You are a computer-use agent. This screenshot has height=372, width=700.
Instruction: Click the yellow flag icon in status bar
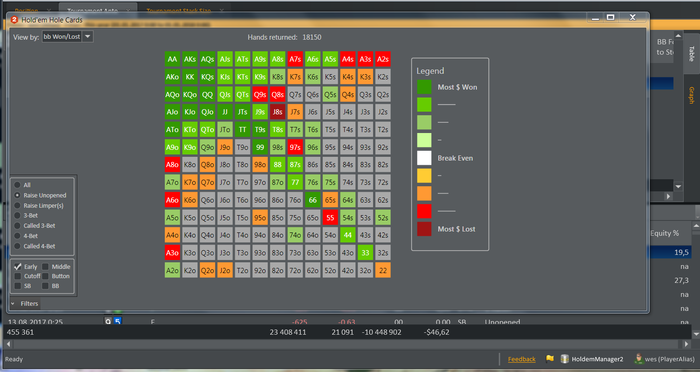pos(550,359)
